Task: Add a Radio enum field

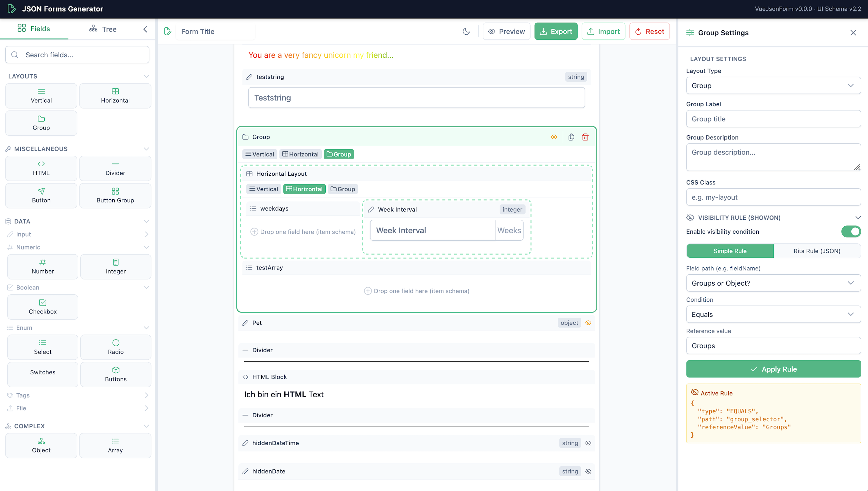Action: (x=116, y=347)
